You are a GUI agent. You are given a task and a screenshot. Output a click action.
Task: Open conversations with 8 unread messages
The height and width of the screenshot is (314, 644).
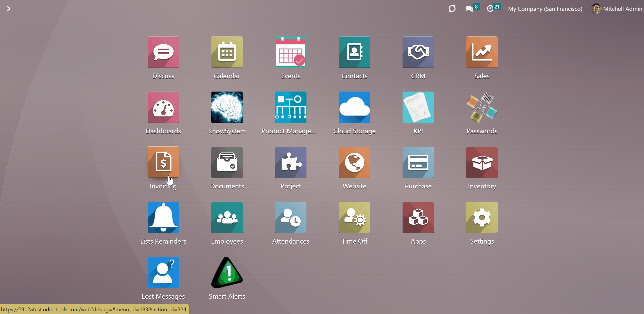coord(472,8)
